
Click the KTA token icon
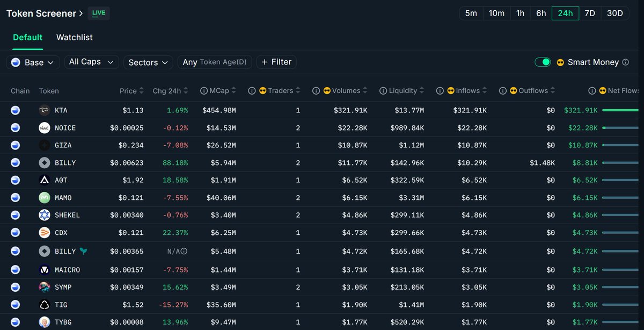pyautogui.click(x=45, y=111)
